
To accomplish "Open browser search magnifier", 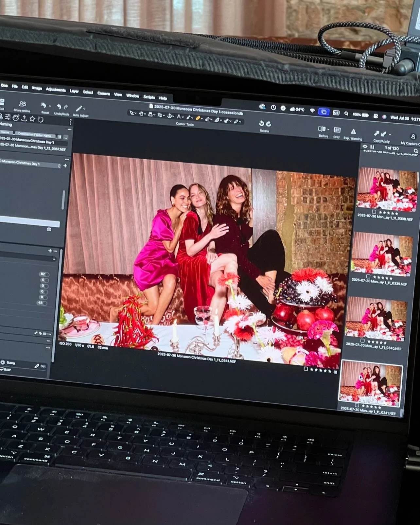I will pos(415,151).
